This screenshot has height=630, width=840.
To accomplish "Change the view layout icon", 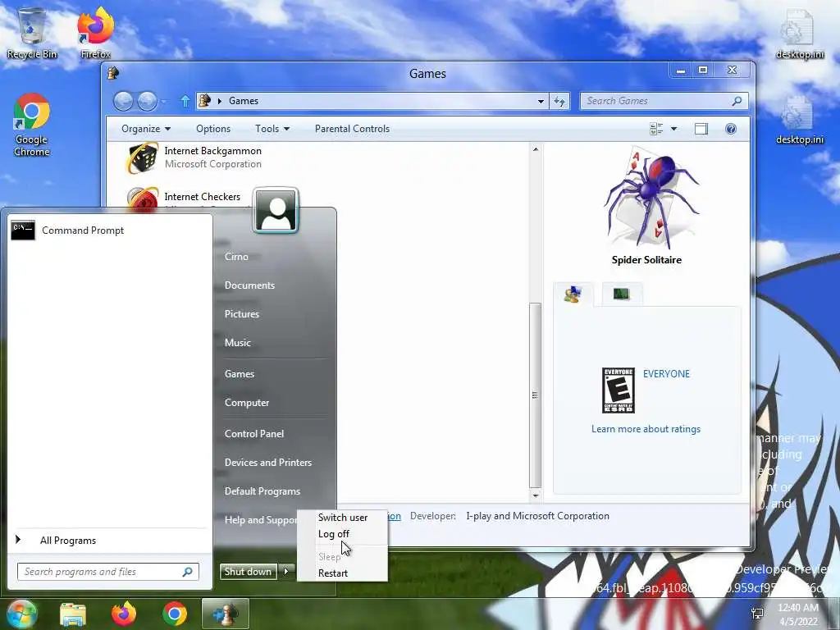I will tap(656, 129).
